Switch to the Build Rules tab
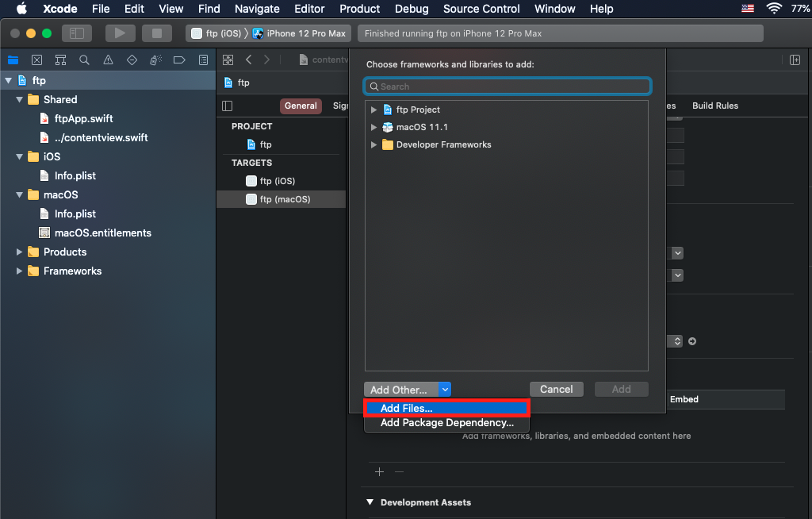The image size is (812, 519). 715,106
